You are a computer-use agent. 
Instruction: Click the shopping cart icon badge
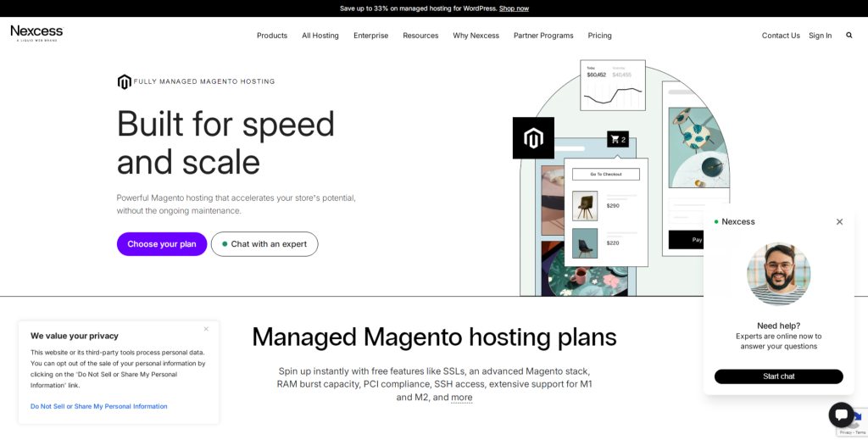coord(618,139)
